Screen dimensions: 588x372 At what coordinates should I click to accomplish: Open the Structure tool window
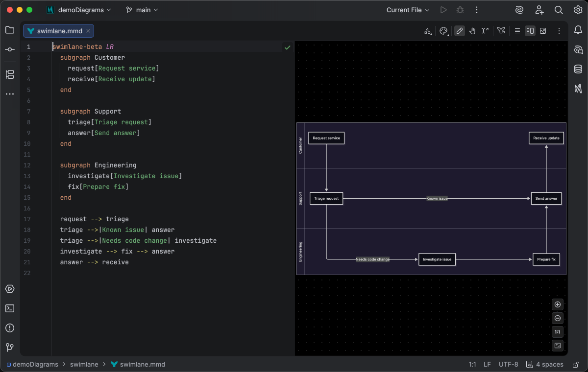click(x=10, y=74)
